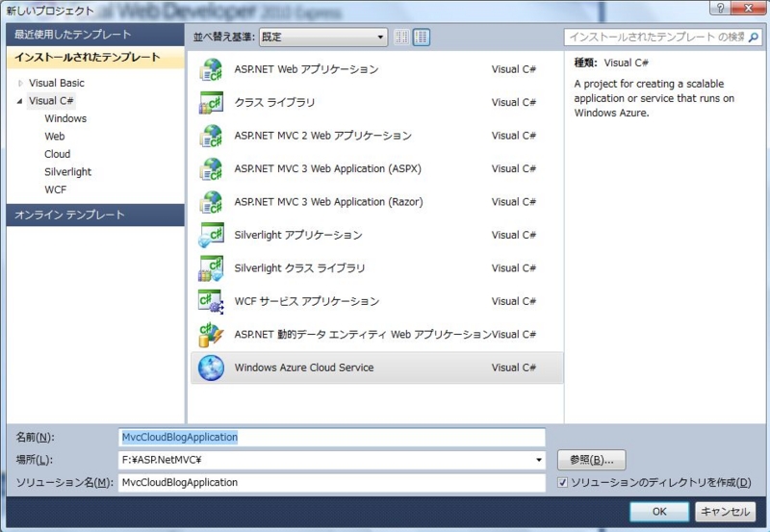Select Cloud under Visual C#
The image size is (770, 532).
tap(58, 154)
